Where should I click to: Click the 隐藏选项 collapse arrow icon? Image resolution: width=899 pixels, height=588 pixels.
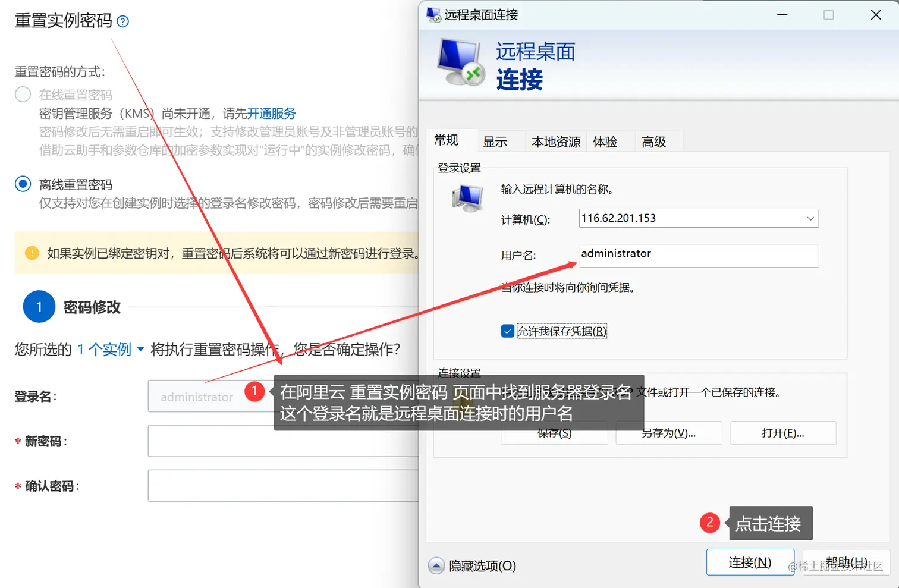(436, 565)
